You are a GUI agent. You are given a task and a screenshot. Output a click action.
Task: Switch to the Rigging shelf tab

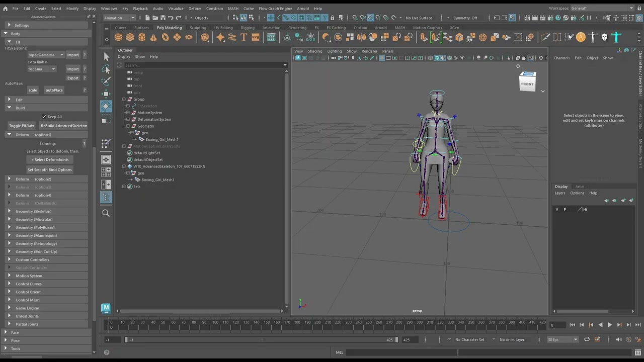point(248,28)
